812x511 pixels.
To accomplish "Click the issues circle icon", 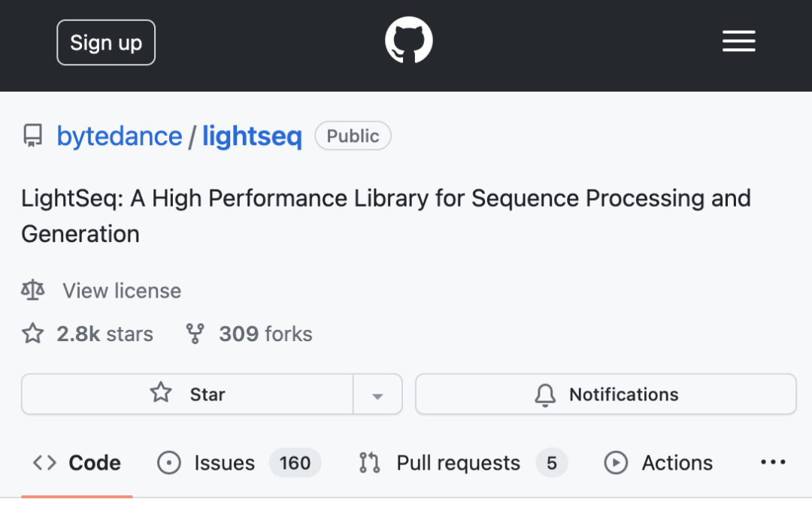I will [169, 463].
